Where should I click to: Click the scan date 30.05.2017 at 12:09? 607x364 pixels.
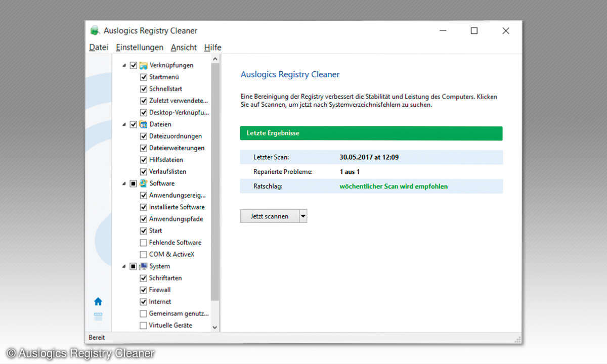[369, 157]
